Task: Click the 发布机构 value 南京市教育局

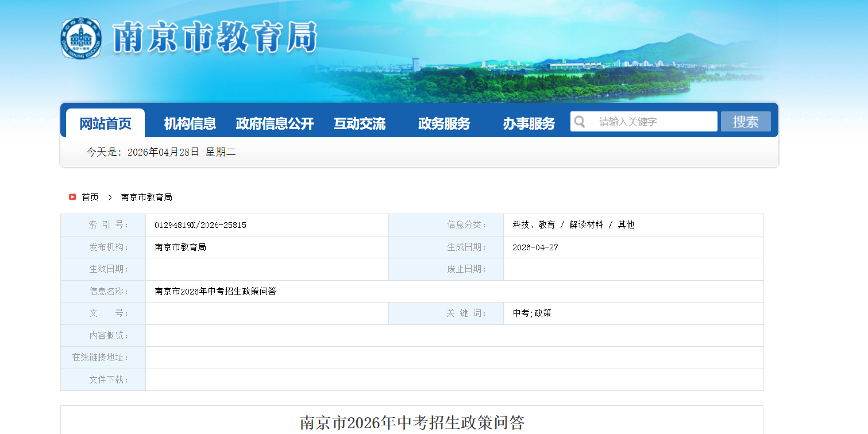Action: pyautogui.click(x=180, y=247)
